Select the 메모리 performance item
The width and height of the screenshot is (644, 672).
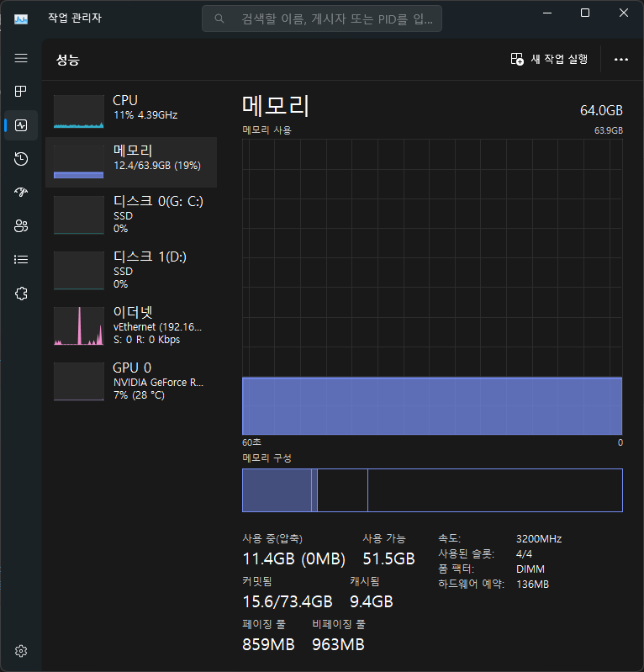point(131,162)
